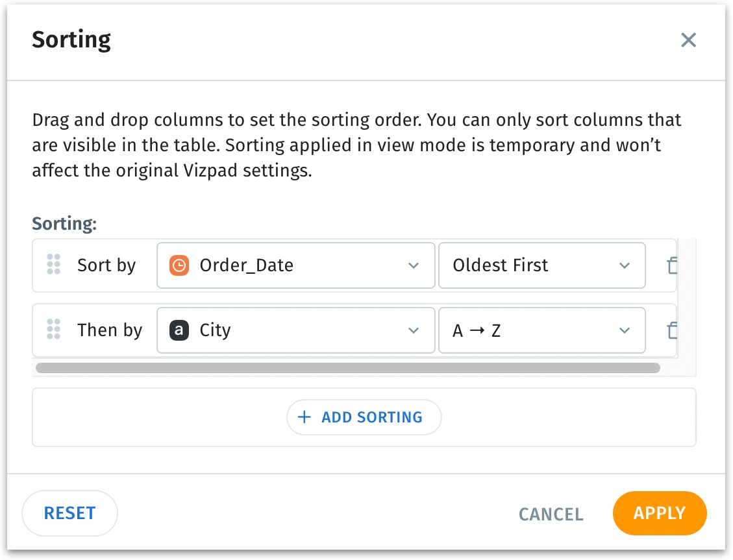
Task: Close the Sorting dialog with X
Action: click(688, 40)
